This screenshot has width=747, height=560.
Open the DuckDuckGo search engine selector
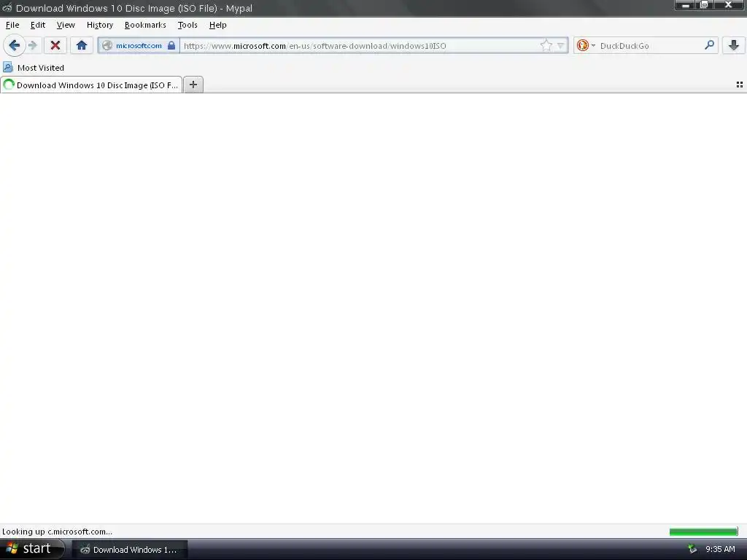pyautogui.click(x=586, y=46)
